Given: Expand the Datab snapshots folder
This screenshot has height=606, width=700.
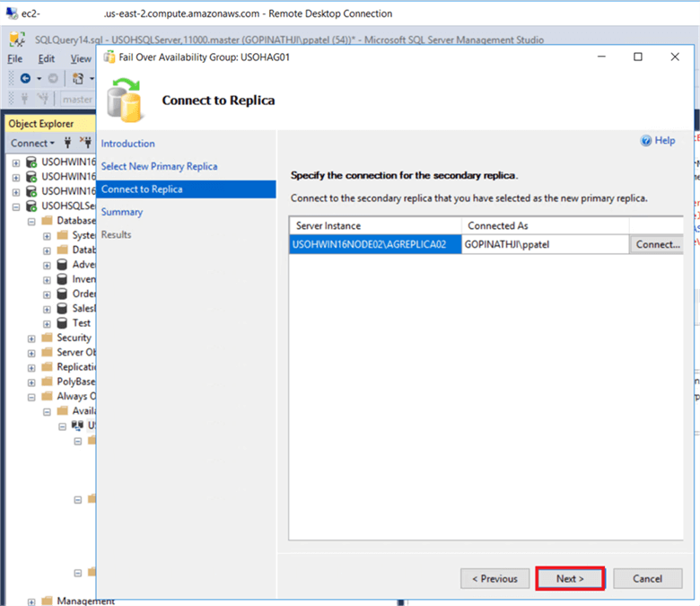Looking at the screenshot, I should [x=47, y=251].
